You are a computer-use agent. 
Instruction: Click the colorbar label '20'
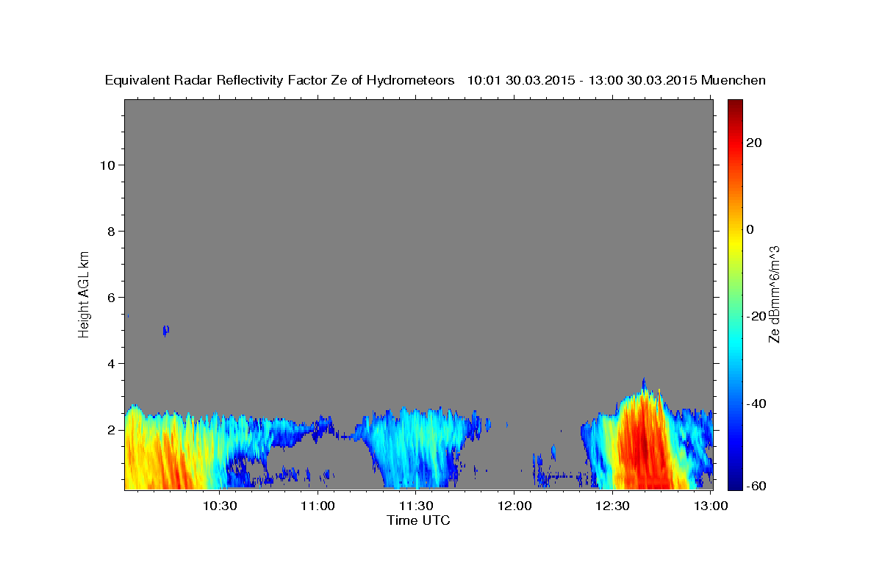(x=753, y=143)
